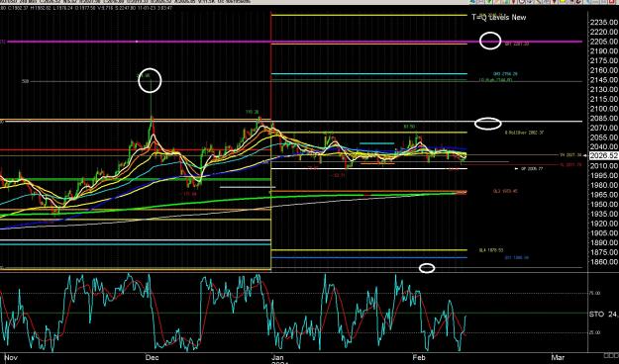Click the 2115.00 price axis label

tap(604, 99)
